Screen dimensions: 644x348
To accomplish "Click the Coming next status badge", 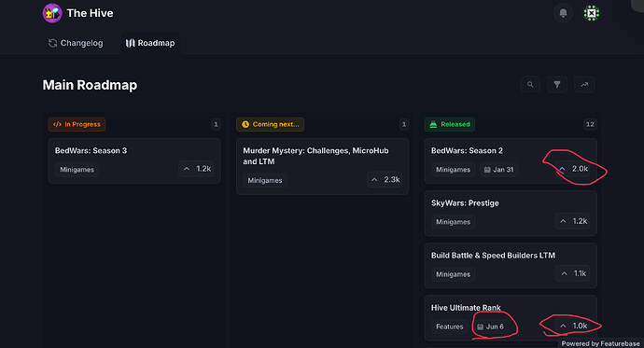I will tap(270, 124).
